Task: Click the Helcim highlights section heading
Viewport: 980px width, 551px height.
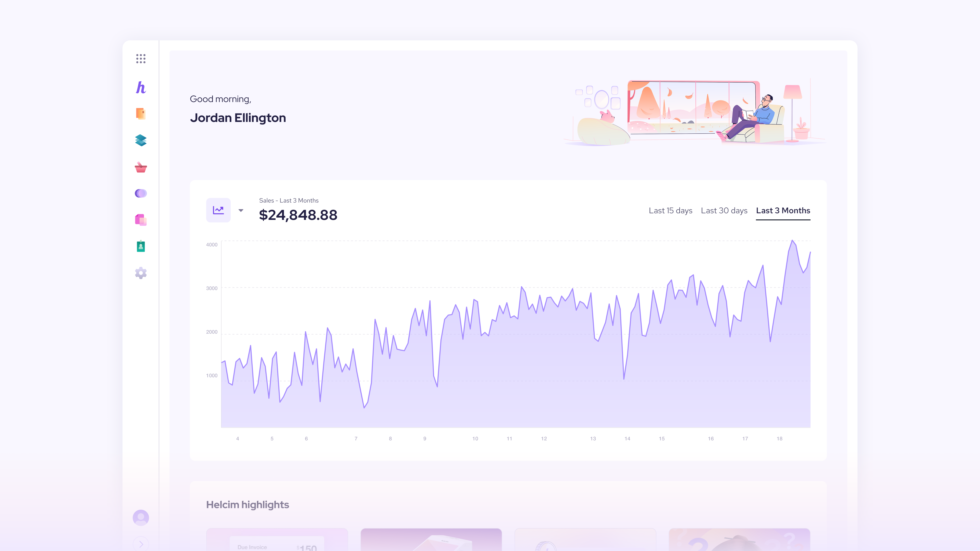Action: pos(247,505)
